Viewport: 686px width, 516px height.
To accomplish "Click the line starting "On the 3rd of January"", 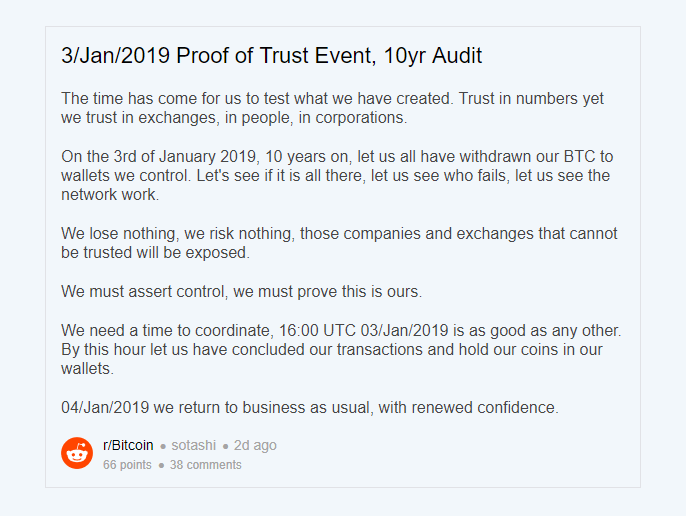I will [338, 157].
